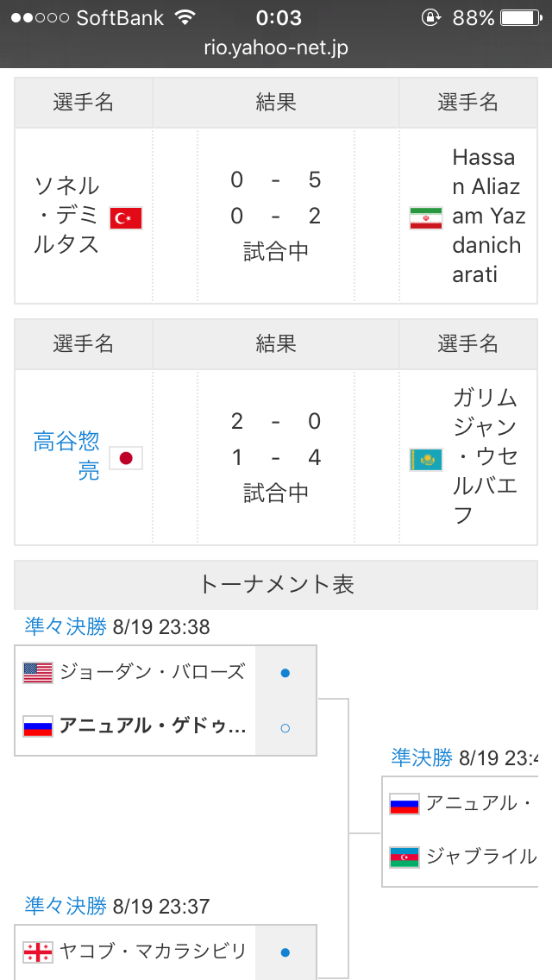552x980 pixels.
Task: Tap the Azerbaijan flag beside ジャブライル
Action: pos(405,857)
